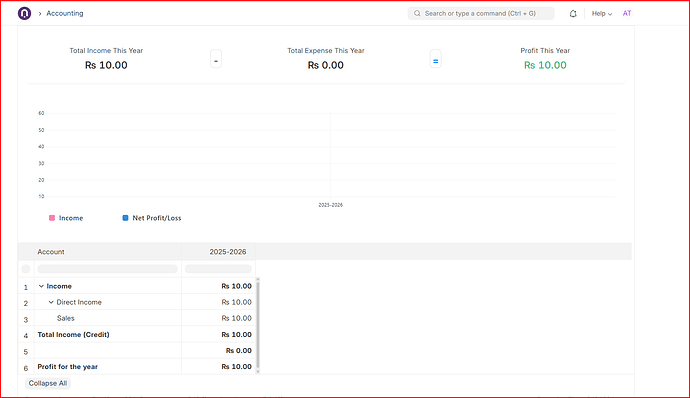
Task: Click the magnifier icon in search bar
Action: pos(417,14)
